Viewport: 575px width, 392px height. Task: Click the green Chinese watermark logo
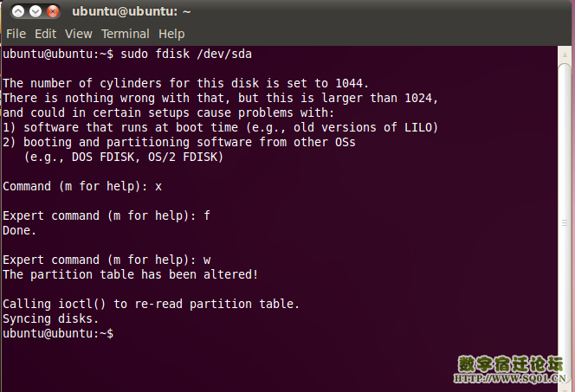510,363
